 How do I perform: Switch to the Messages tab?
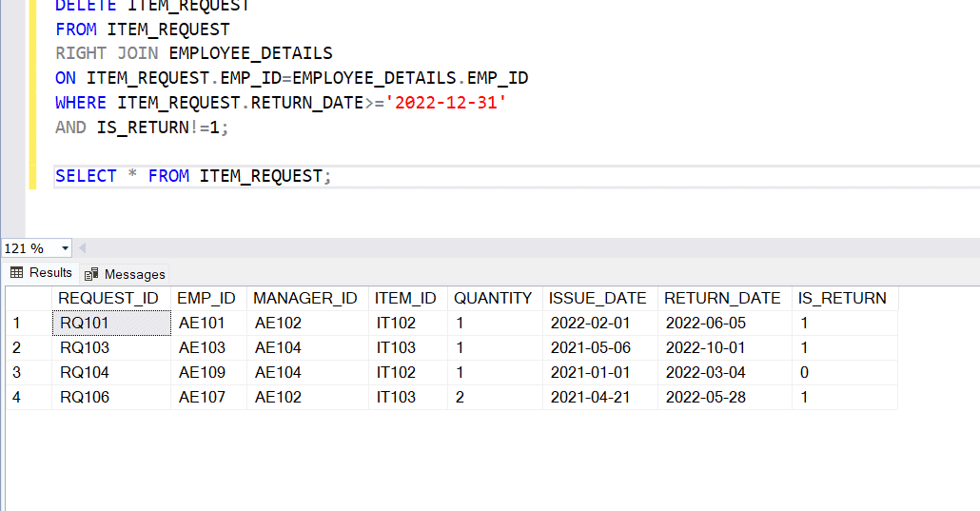click(x=125, y=274)
